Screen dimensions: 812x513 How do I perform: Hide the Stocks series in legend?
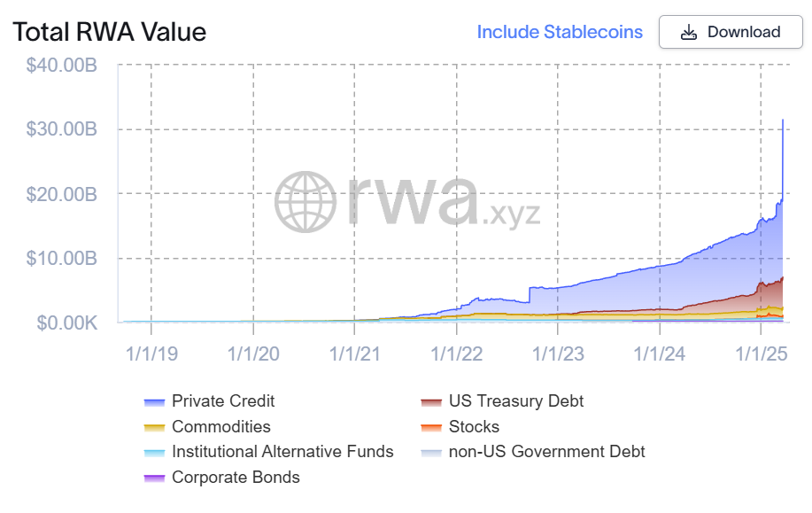pos(474,427)
